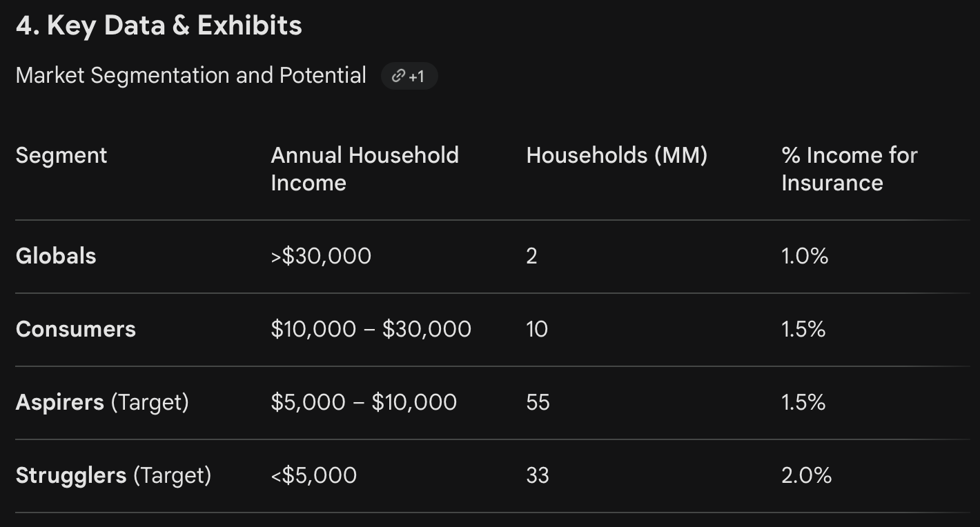Click the '<$5,000' income cell
Image resolution: width=980 pixels, height=527 pixels.
[x=314, y=475]
